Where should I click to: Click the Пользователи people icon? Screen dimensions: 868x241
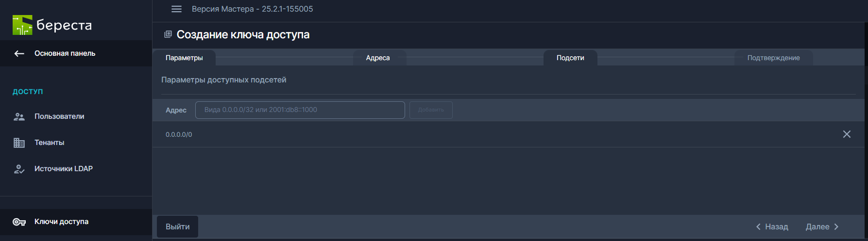(x=19, y=116)
